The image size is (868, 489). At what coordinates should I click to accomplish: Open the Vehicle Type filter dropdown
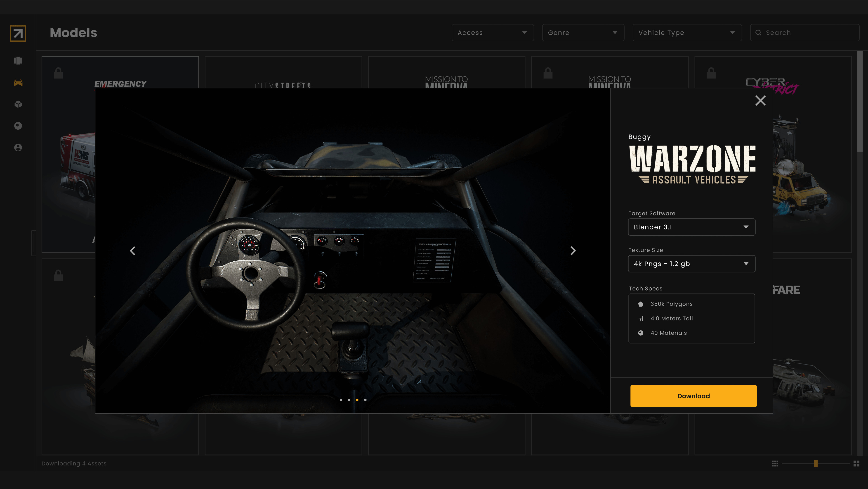click(x=687, y=33)
